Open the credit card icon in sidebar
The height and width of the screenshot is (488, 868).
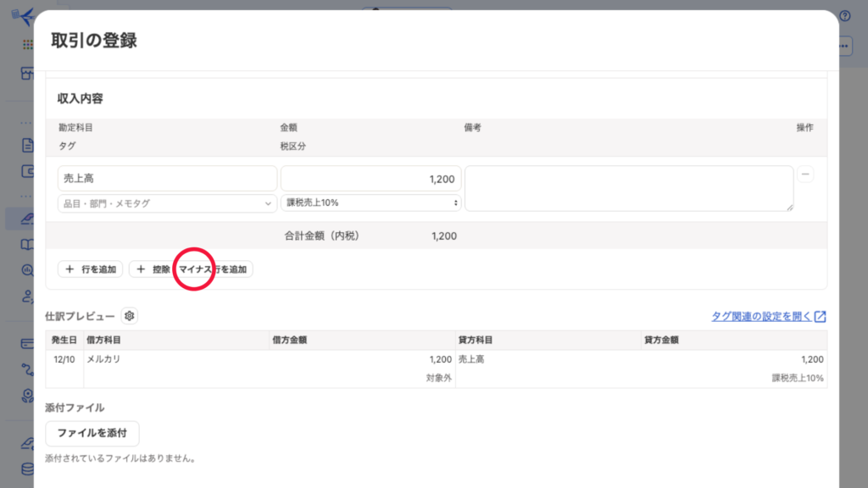tap(27, 343)
